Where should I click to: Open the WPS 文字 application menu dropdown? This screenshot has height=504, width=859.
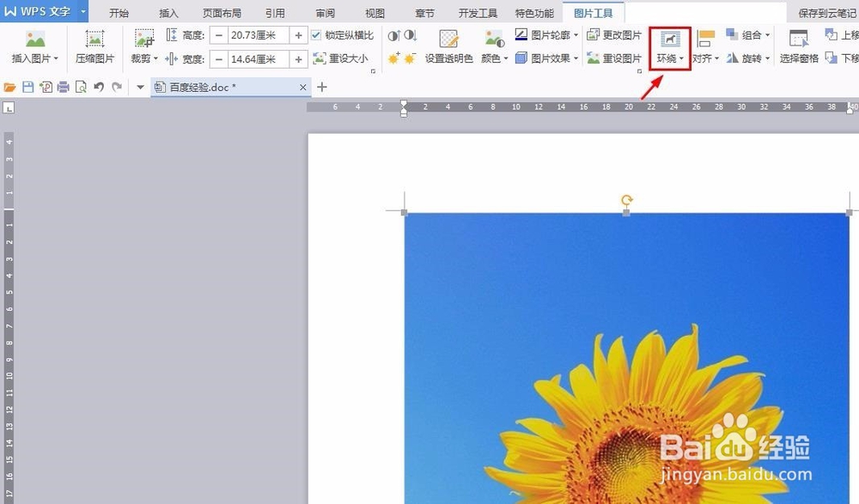[x=83, y=11]
